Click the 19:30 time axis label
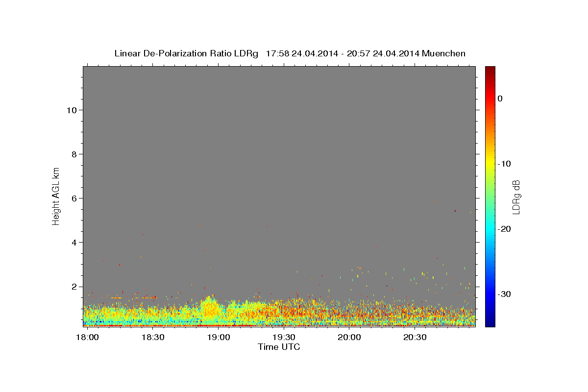 coord(284,338)
